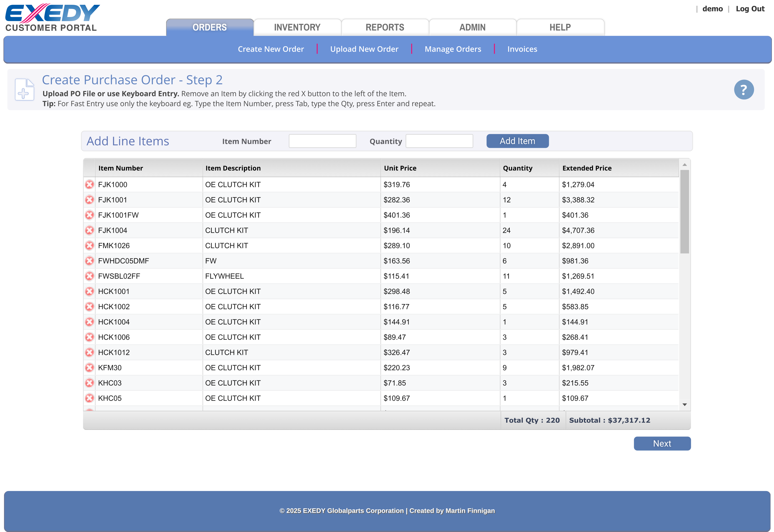Click the KFM30 item number cell
This screenshot has width=774, height=532.
click(x=149, y=368)
